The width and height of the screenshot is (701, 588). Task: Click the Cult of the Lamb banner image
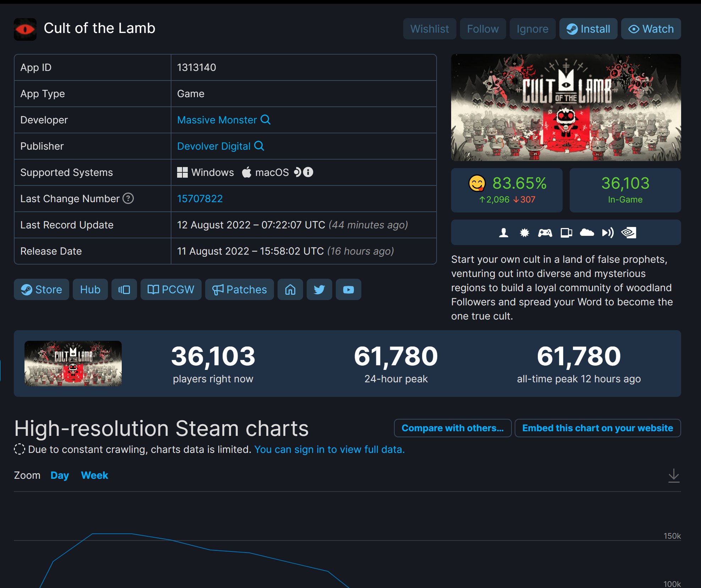tap(566, 107)
